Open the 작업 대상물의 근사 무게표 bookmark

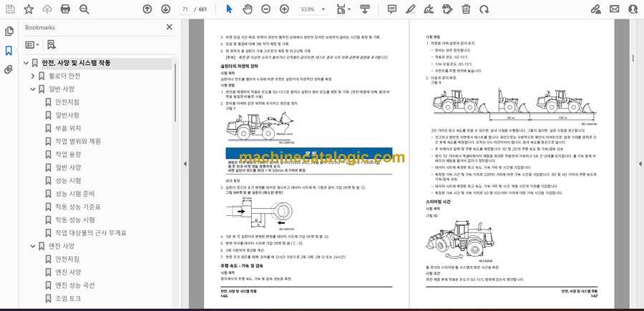point(91,233)
